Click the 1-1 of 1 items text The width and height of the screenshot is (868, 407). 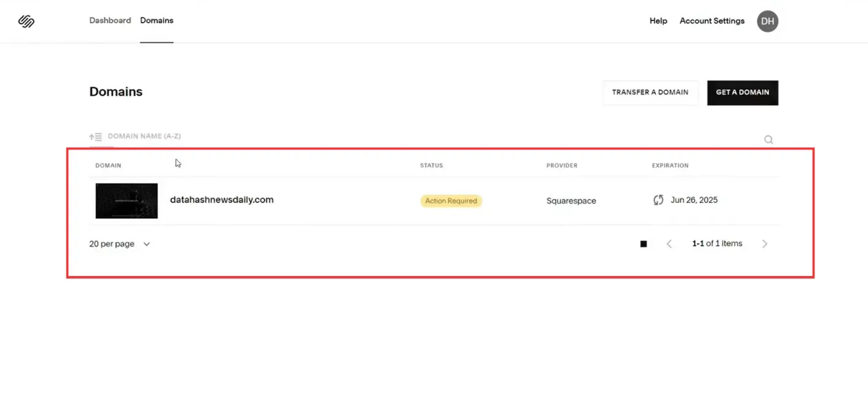point(717,243)
